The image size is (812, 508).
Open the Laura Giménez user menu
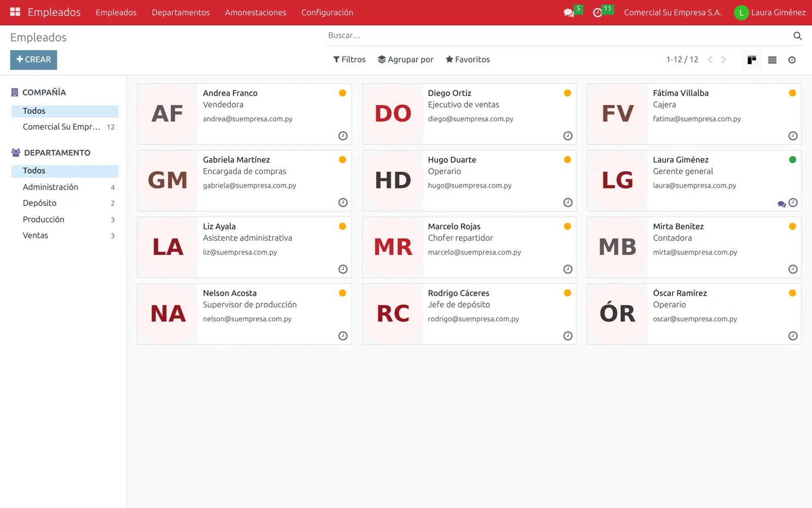coord(770,12)
